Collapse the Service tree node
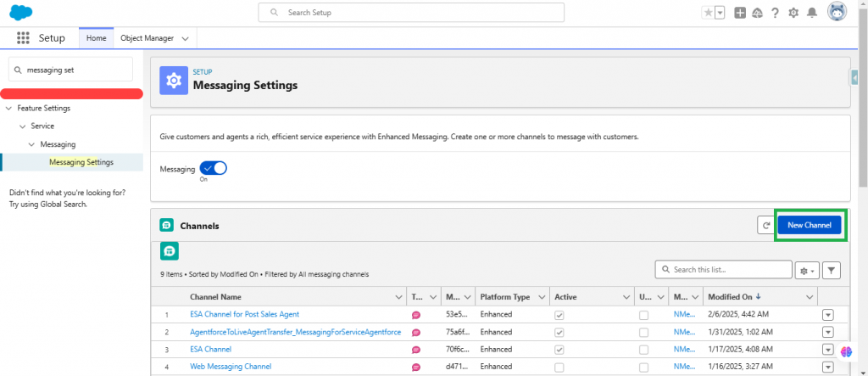The width and height of the screenshot is (868, 376). (23, 126)
